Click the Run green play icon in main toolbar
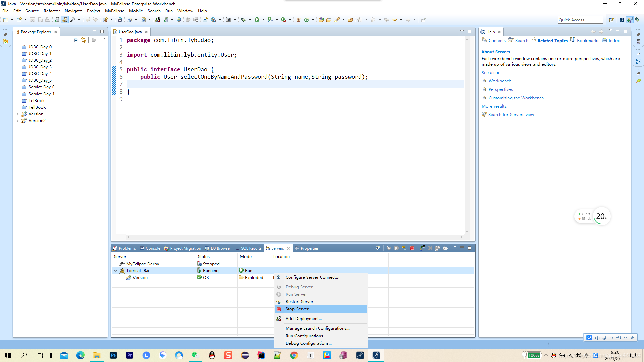Screen dimensions: 644x362 tap(257, 20)
